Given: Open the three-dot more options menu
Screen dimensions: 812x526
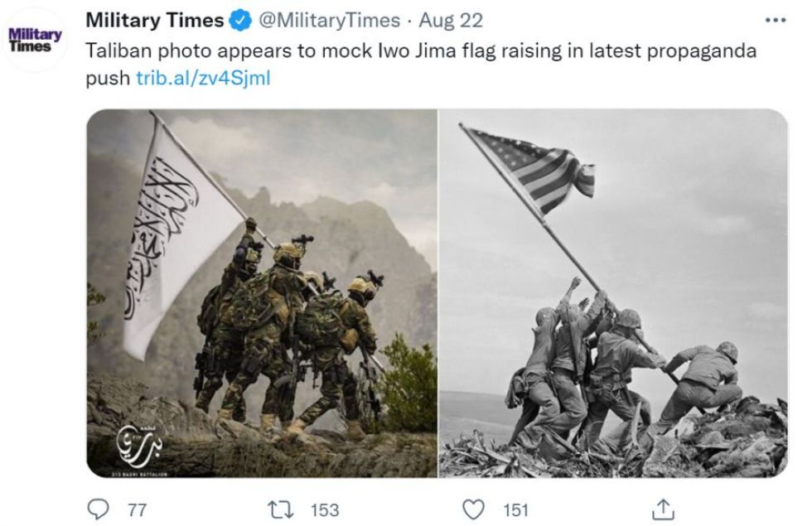Looking at the screenshot, I should (776, 21).
